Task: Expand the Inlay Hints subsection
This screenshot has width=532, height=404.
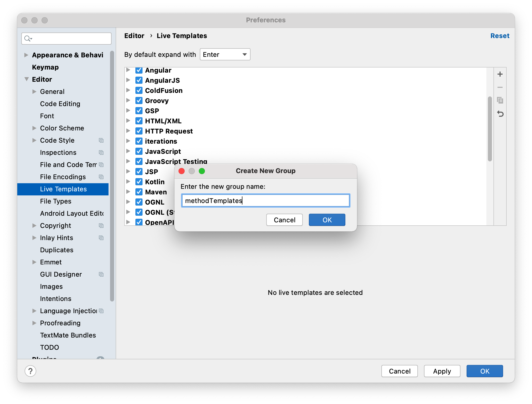Action: pos(34,238)
